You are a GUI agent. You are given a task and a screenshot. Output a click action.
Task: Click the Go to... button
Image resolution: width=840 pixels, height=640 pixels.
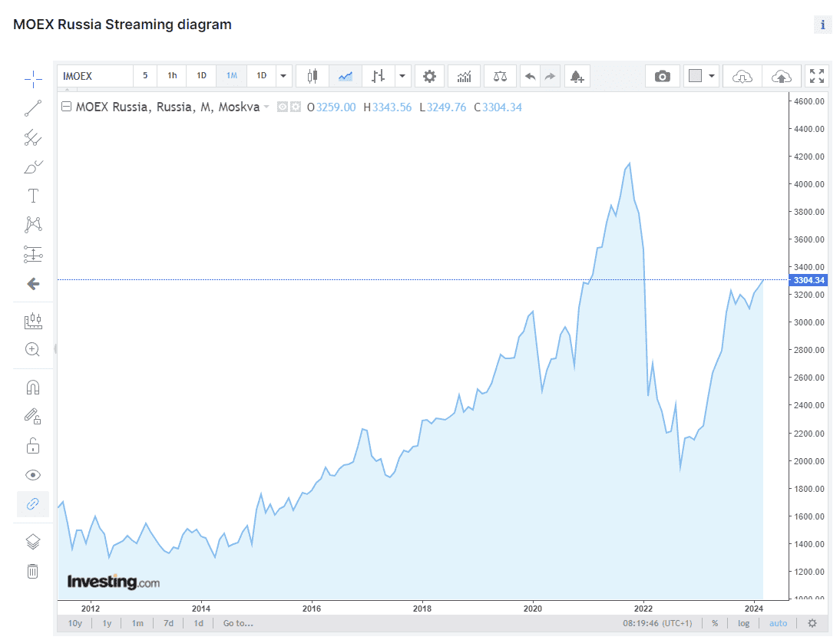point(238,623)
